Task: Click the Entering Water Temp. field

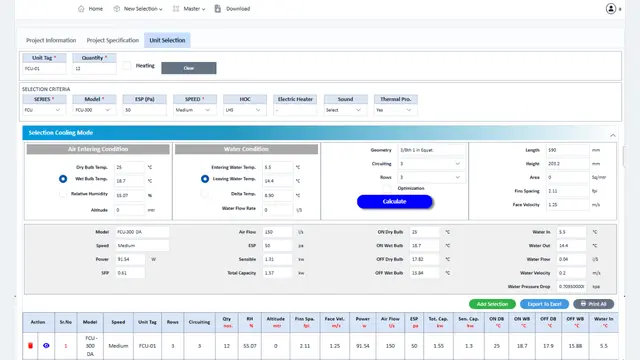Action: 278,167
